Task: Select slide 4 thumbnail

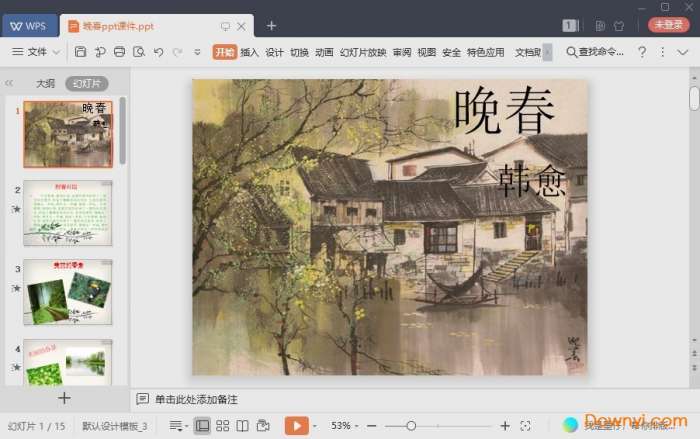Action: coord(68,362)
